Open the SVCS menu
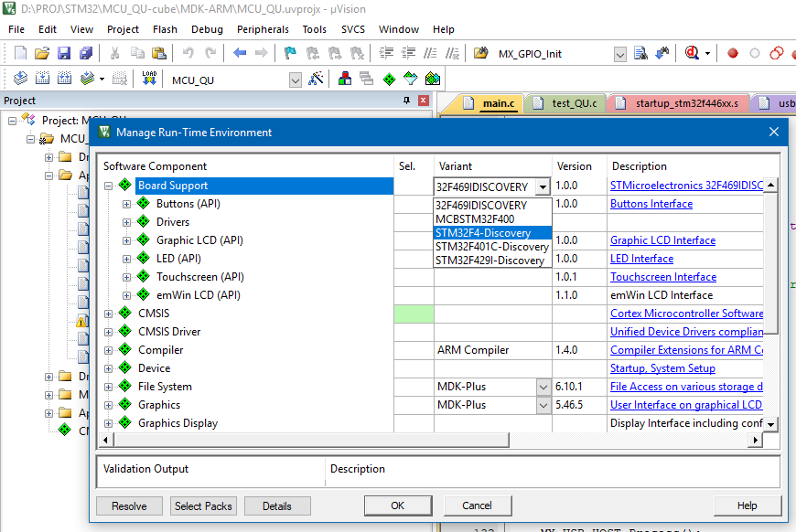The image size is (796, 532). (x=353, y=29)
